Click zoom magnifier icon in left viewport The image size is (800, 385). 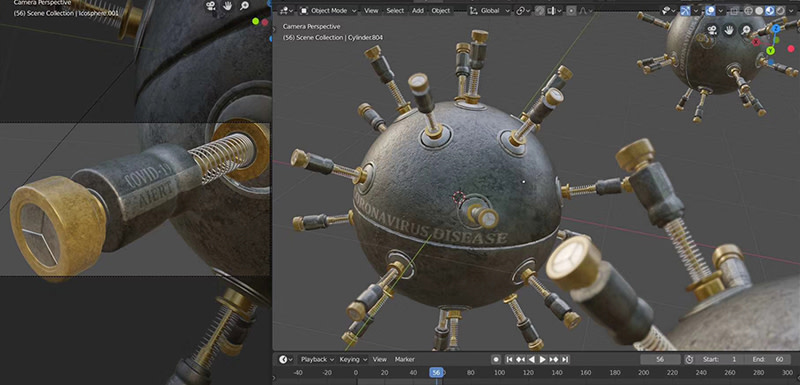[244, 6]
